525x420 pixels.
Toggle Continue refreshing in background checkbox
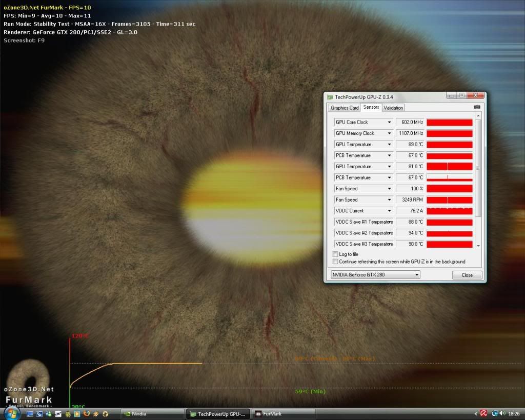tap(335, 262)
